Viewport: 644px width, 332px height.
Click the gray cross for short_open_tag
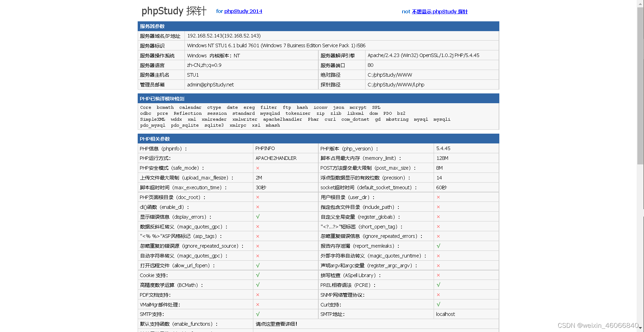pyautogui.click(x=439, y=227)
